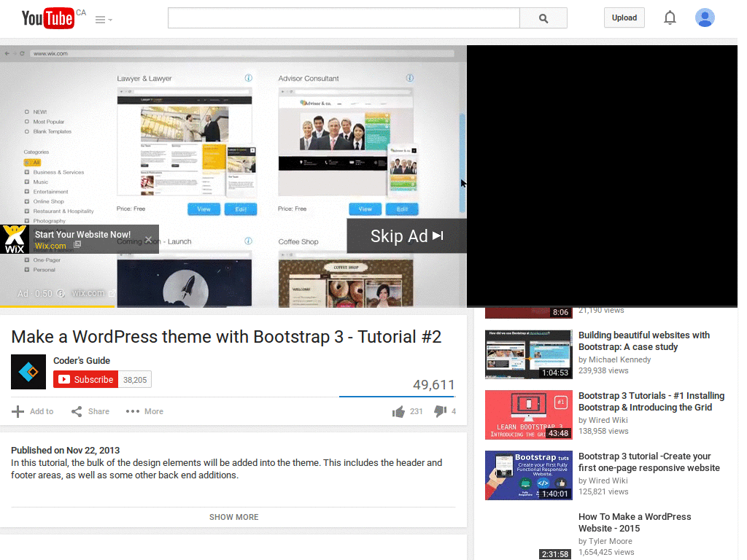Open the guide hamburger menu
This screenshot has width=747, height=560.
coord(104,20)
